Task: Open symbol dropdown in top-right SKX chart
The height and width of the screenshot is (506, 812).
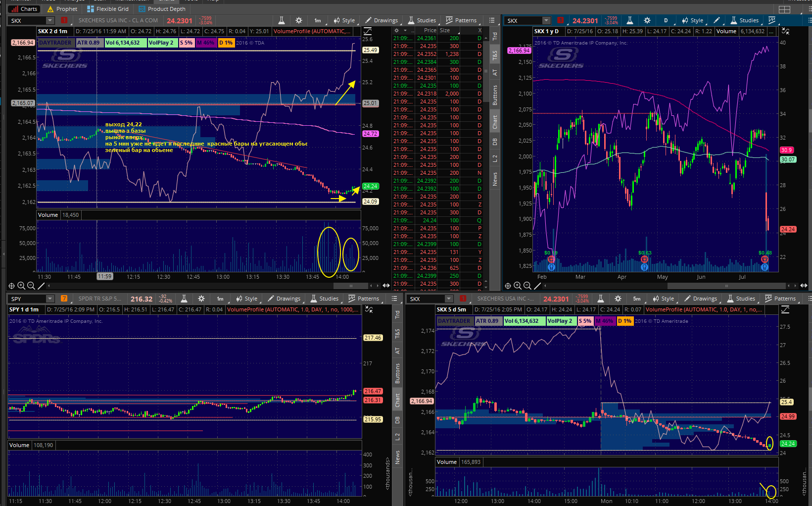Action: click(546, 20)
